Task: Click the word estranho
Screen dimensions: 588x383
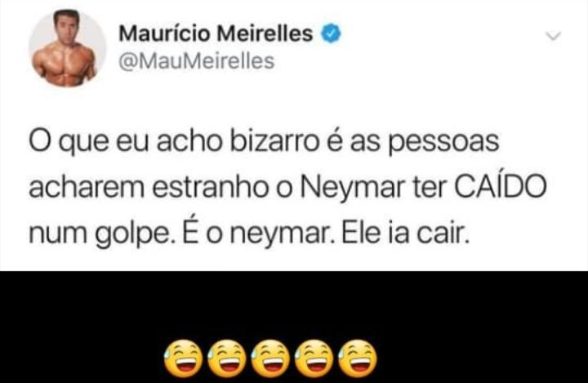Action: click(211, 188)
